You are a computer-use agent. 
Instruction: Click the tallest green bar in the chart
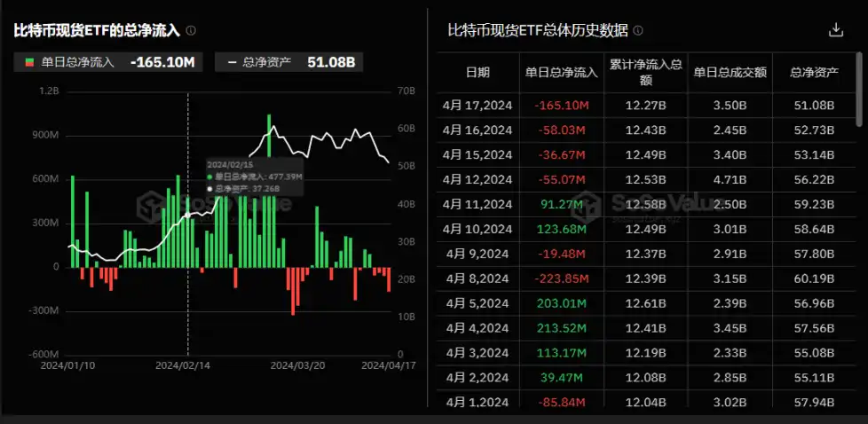[269, 191]
